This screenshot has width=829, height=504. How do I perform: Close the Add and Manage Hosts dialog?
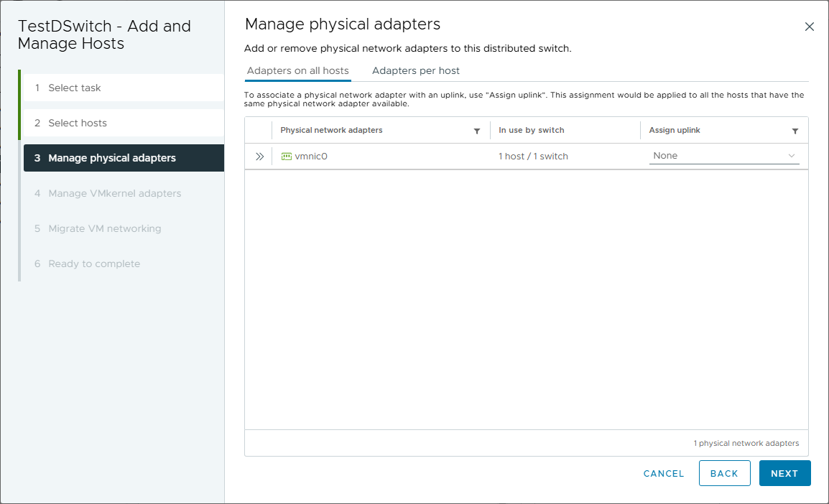[810, 27]
